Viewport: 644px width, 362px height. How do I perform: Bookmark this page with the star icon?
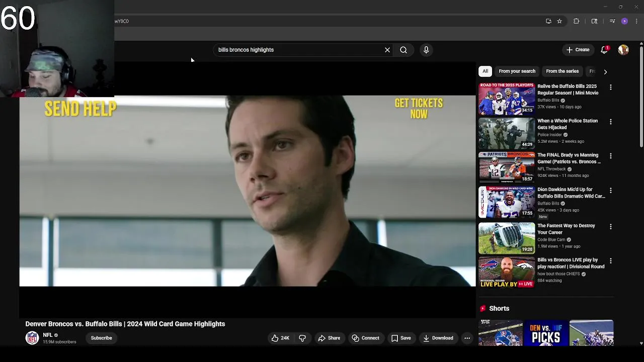(559, 21)
